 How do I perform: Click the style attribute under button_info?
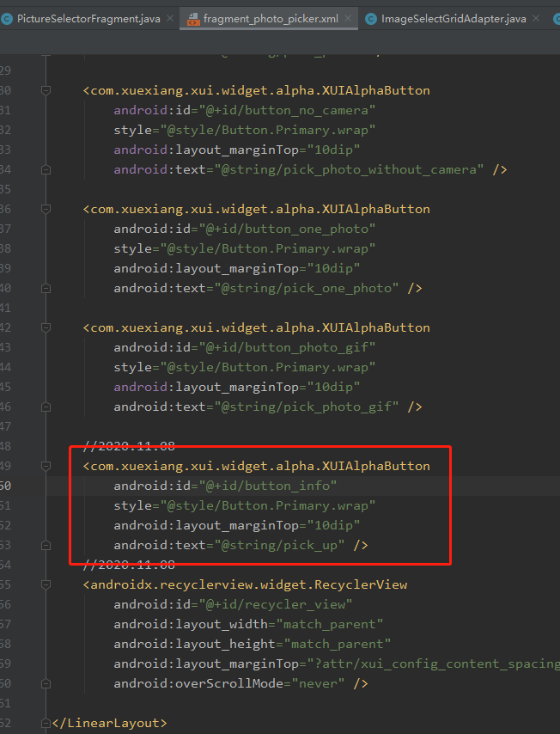point(244,506)
